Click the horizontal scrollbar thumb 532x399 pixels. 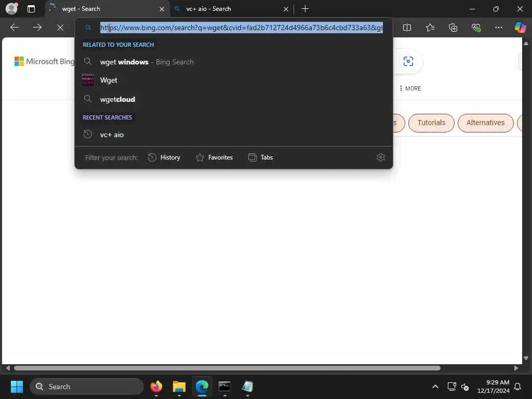(x=227, y=368)
